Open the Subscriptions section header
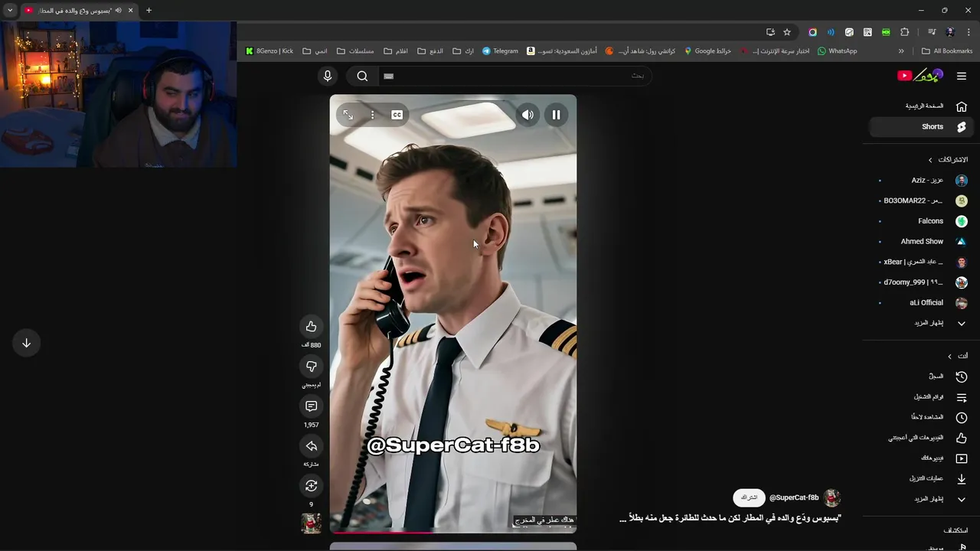 point(948,160)
